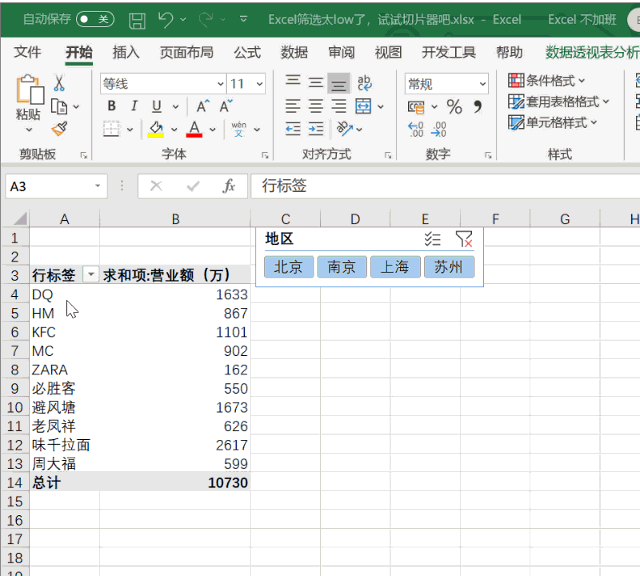This screenshot has height=576, width=640.
Task: Click decrease decimal places icon
Action: point(439,129)
